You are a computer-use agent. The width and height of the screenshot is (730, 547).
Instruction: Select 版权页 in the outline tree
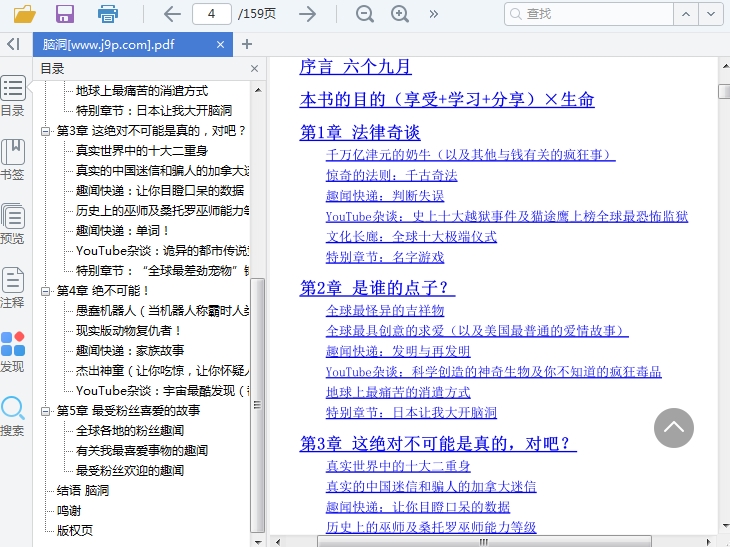coord(74,530)
